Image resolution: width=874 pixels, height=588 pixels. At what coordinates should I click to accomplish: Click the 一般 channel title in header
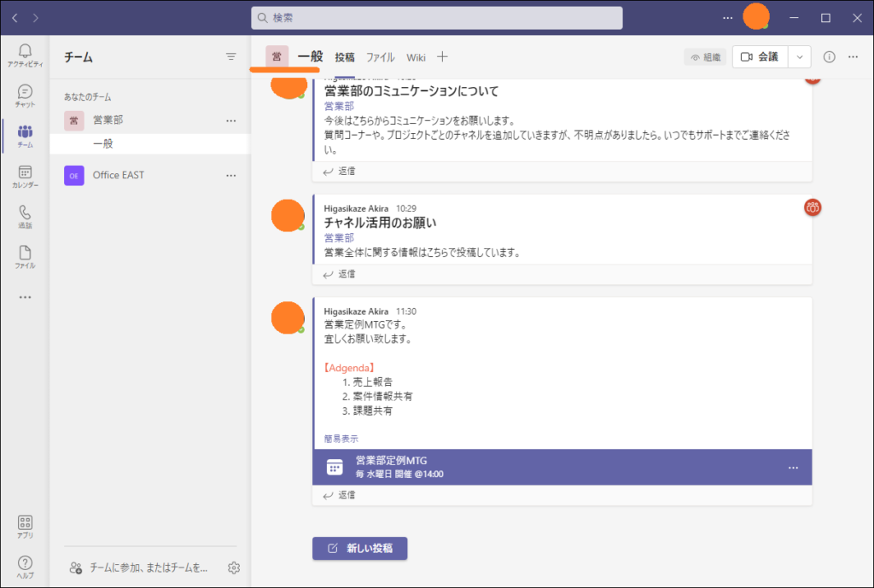tap(310, 57)
